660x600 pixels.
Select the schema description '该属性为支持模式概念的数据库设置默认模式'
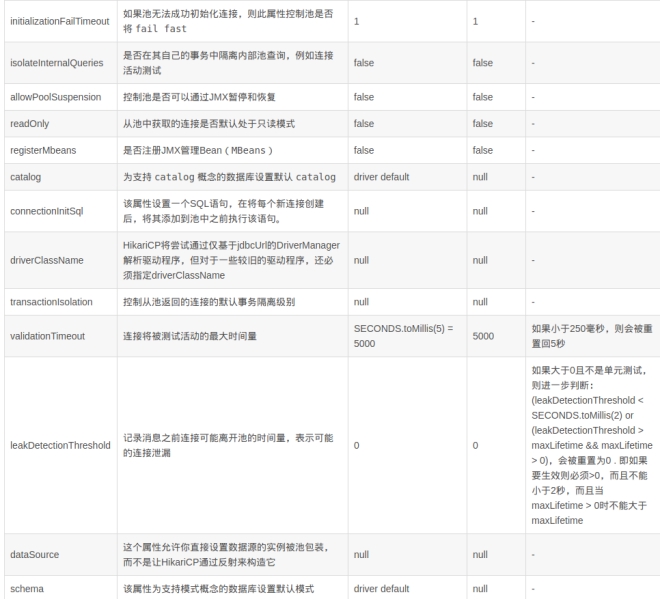(218, 589)
